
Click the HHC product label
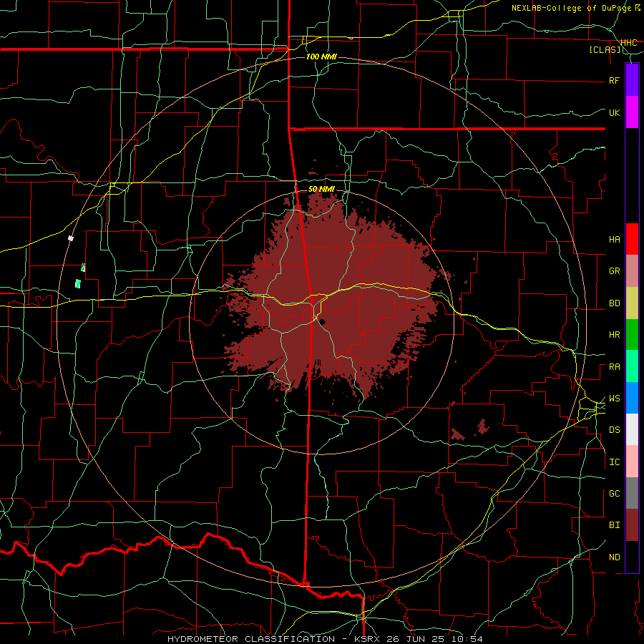[628, 42]
